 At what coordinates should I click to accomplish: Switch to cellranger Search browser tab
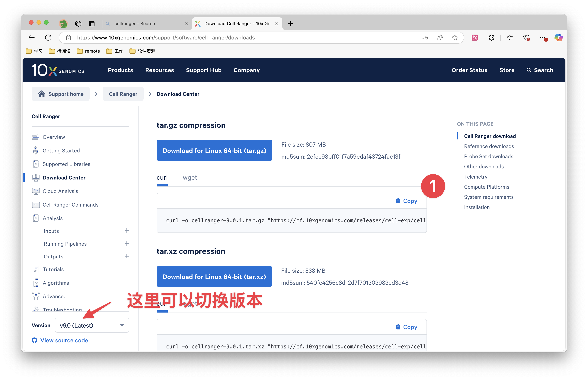click(135, 24)
